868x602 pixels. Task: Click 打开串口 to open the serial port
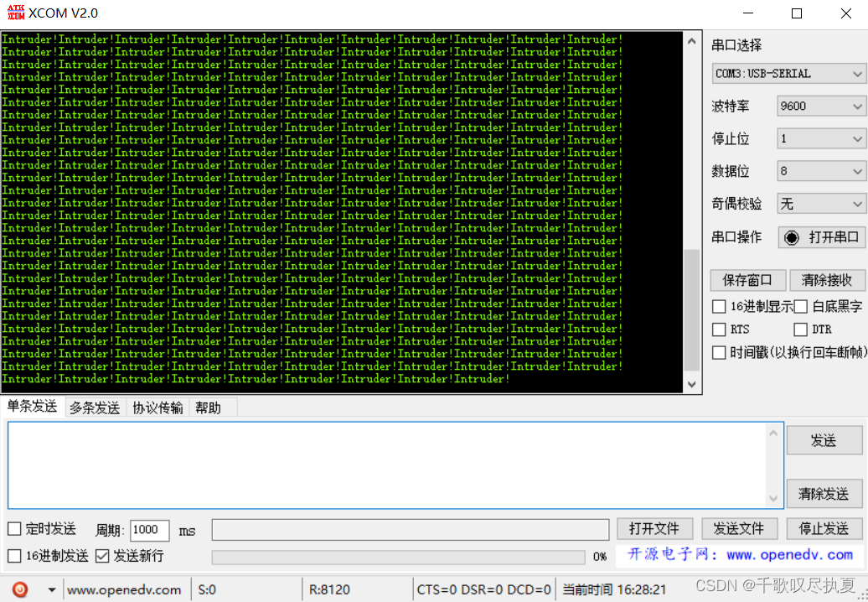pyautogui.click(x=821, y=237)
